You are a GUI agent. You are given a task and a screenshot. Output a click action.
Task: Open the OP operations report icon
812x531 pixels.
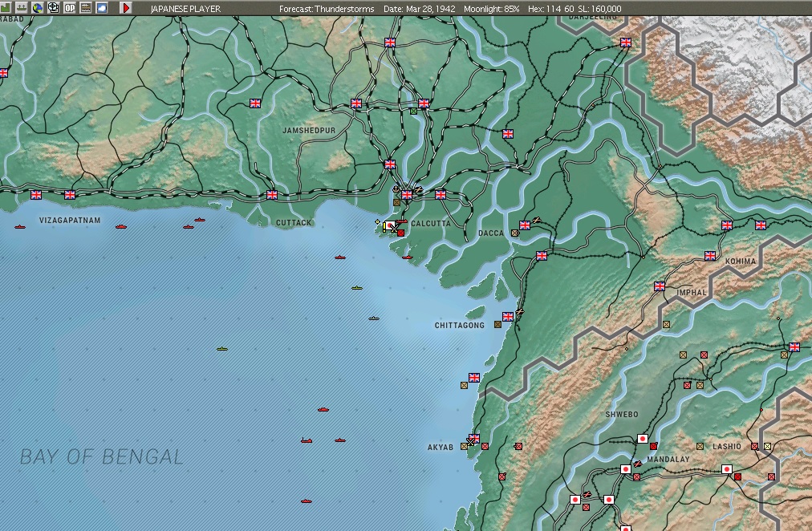point(69,8)
